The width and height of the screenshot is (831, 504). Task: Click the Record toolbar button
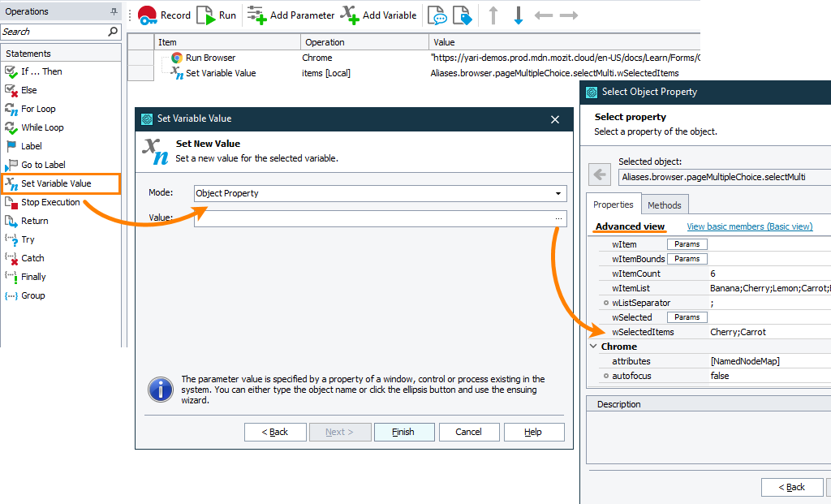(x=164, y=15)
